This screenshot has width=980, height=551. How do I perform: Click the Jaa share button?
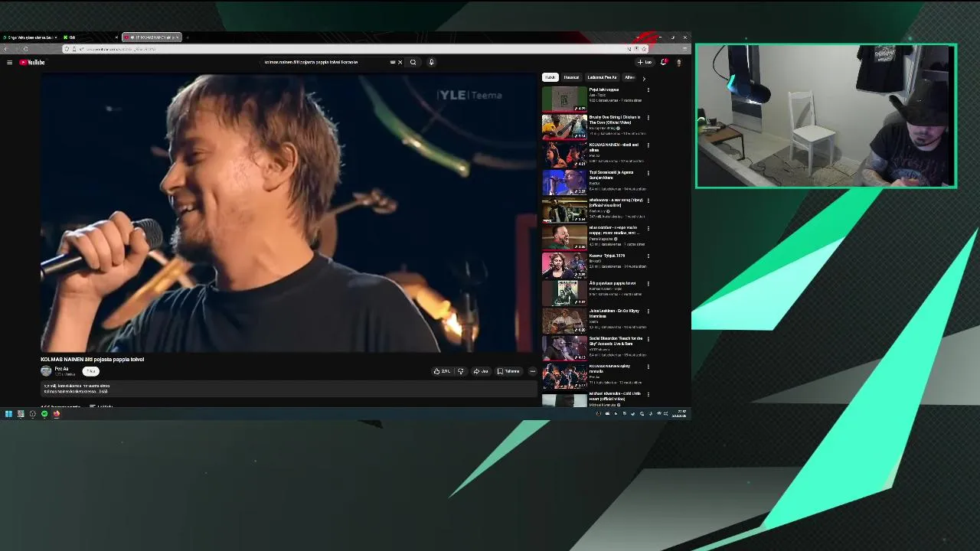coord(481,371)
